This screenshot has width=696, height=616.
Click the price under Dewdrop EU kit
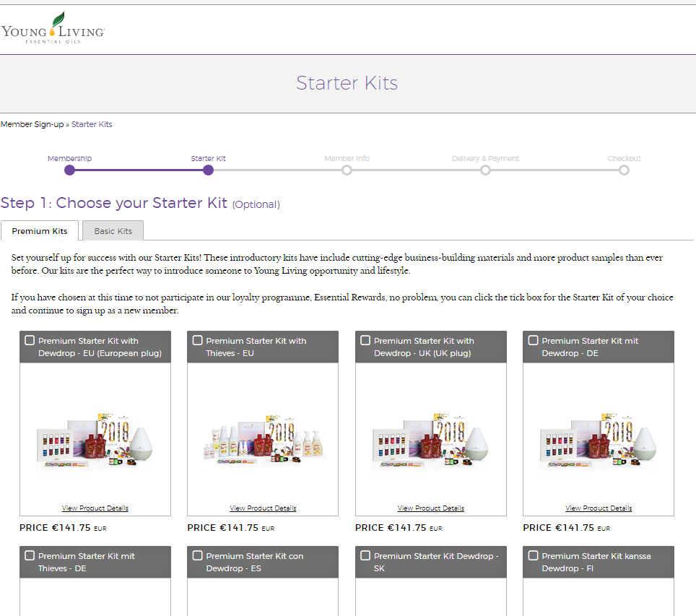63,528
